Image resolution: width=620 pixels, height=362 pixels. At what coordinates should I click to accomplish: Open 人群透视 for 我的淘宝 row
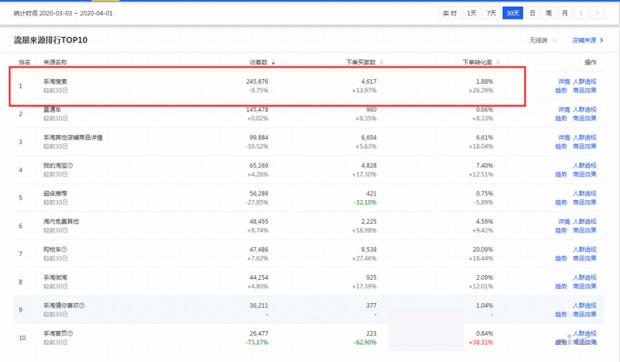(585, 166)
